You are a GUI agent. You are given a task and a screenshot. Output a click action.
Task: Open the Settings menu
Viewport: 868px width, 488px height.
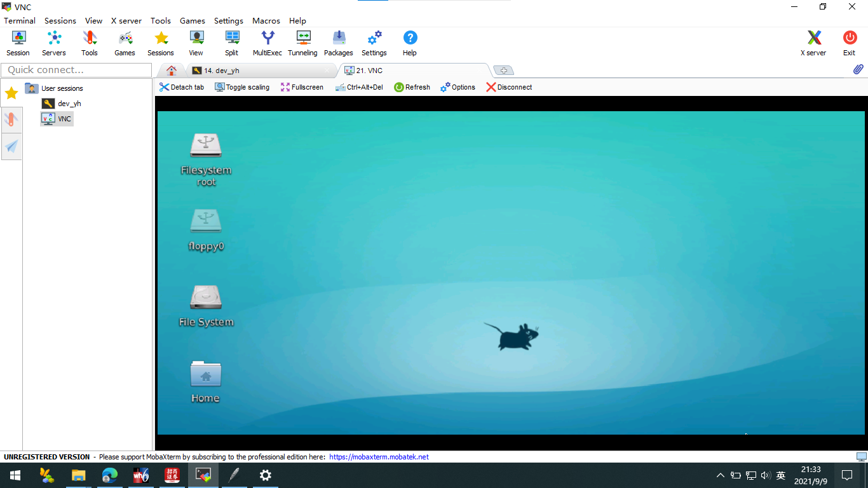pos(229,20)
